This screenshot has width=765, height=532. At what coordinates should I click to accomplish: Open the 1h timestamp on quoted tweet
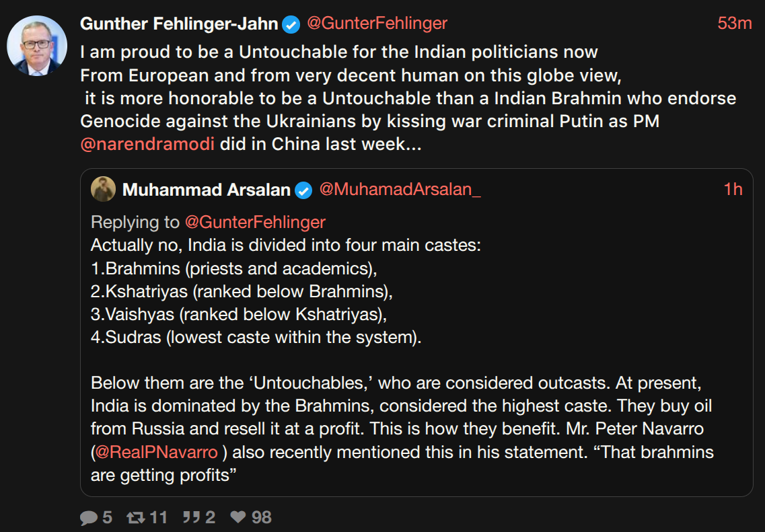pos(733,189)
